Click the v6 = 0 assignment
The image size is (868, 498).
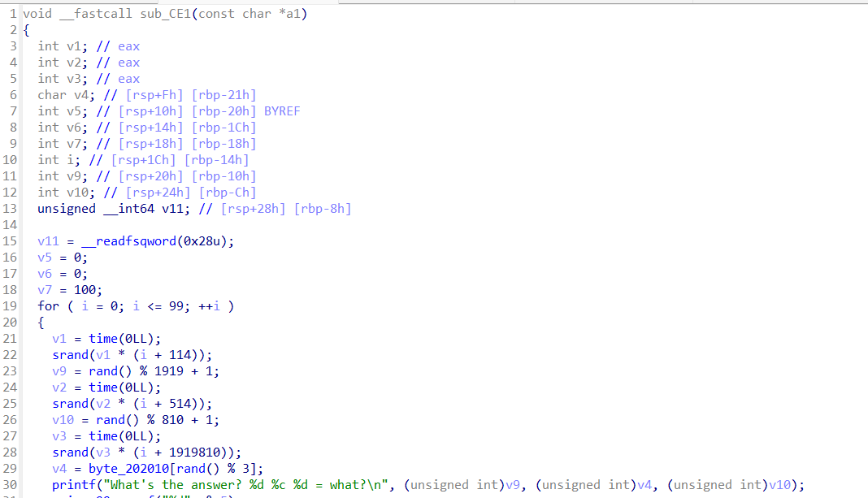click(x=63, y=273)
